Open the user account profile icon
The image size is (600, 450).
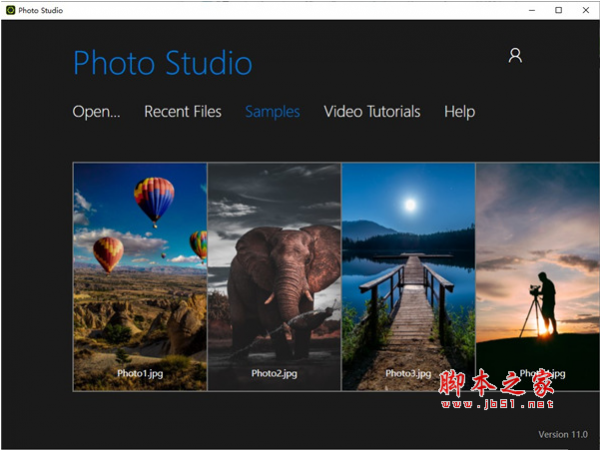pos(515,55)
